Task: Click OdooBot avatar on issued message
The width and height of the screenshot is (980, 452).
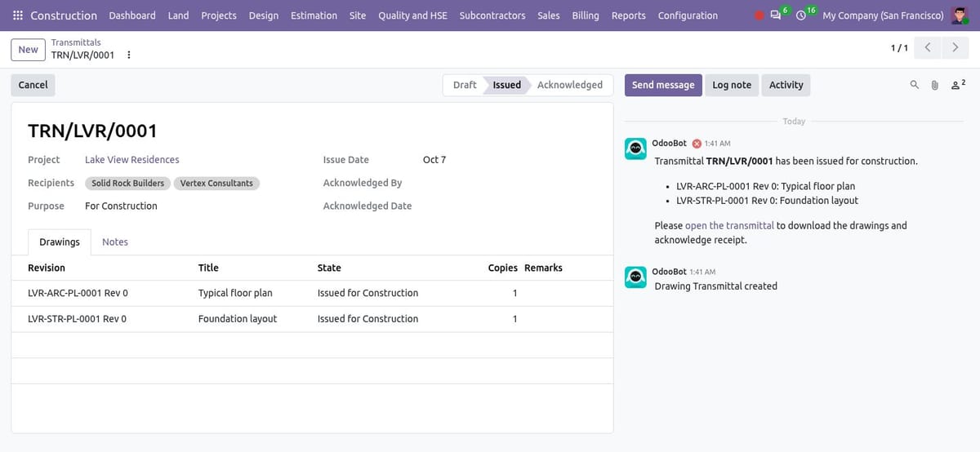Action: tap(635, 148)
